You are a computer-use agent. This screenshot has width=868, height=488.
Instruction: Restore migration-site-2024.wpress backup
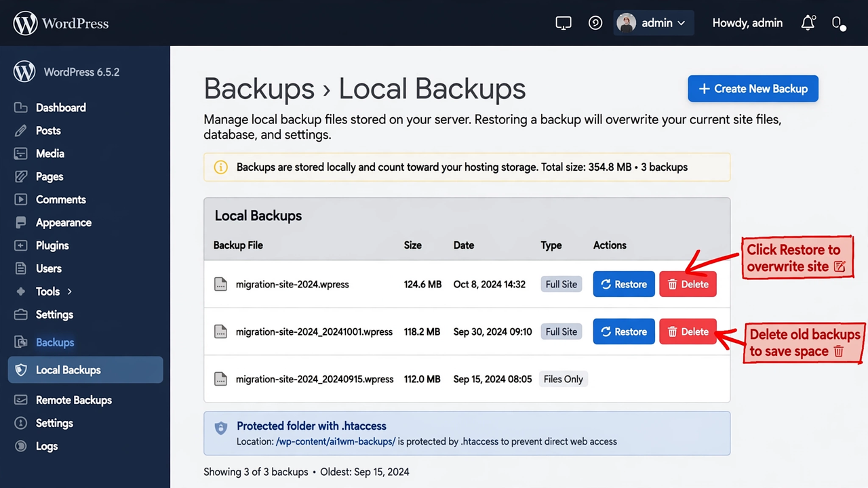click(x=624, y=285)
